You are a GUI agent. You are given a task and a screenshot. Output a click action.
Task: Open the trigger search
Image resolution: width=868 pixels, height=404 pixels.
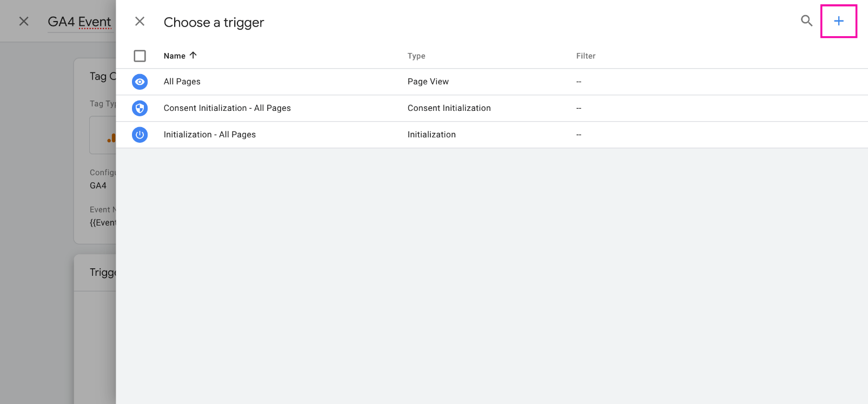[x=806, y=21]
